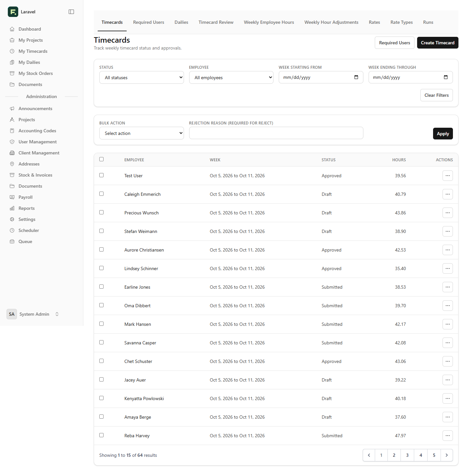Click the Announcements megaphone icon
This screenshot has width=464, height=476.
12,108
